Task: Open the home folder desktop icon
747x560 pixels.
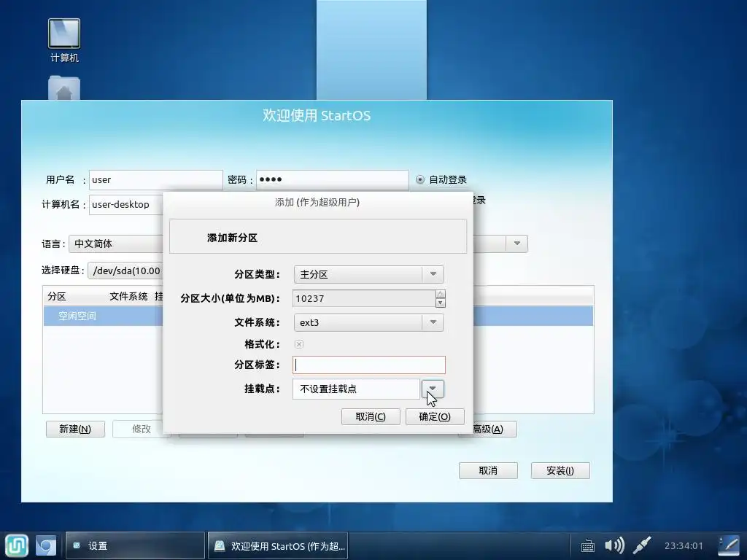Action: 64,88
